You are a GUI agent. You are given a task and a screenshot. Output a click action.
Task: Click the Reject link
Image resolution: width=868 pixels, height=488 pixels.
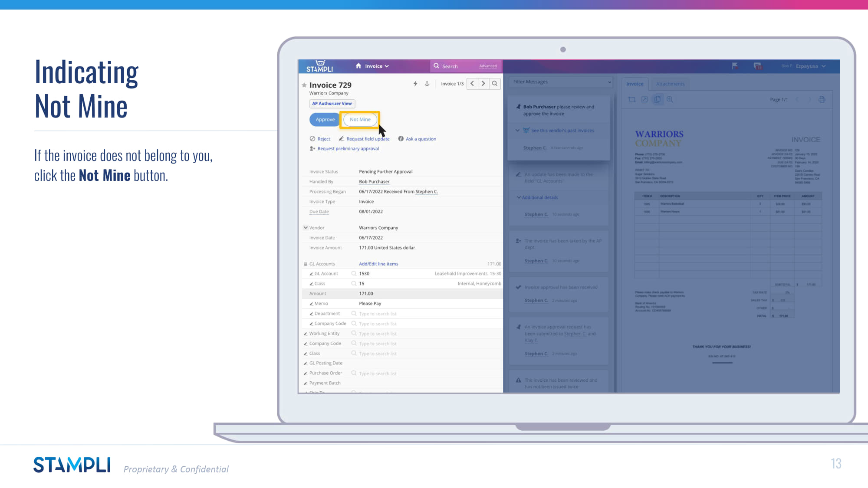[323, 139]
